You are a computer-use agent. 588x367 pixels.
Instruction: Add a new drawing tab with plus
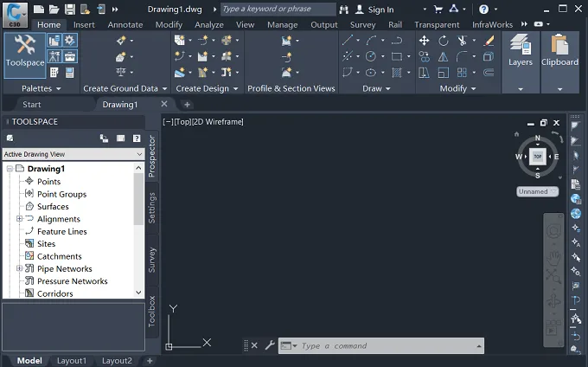click(x=187, y=105)
